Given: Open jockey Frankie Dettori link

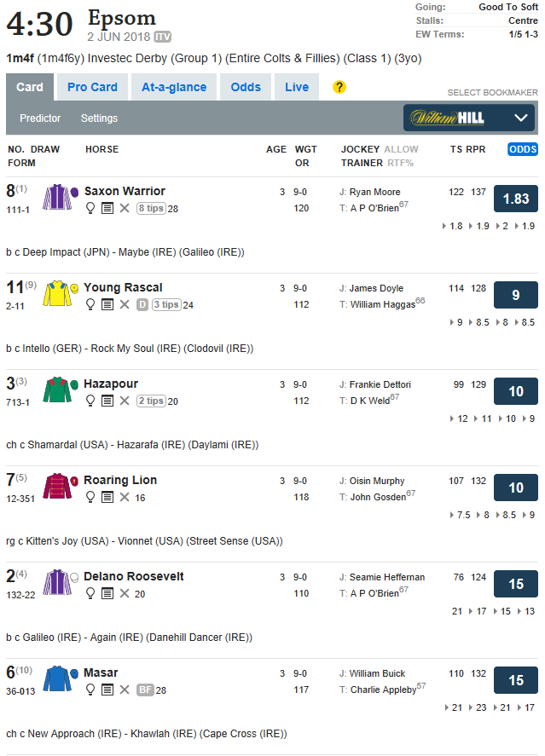Looking at the screenshot, I should tap(380, 384).
